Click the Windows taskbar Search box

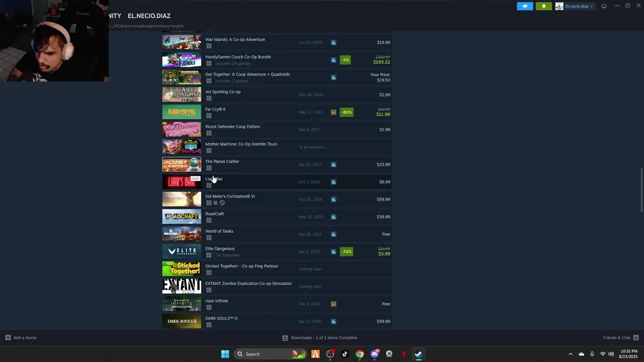[x=271, y=354]
